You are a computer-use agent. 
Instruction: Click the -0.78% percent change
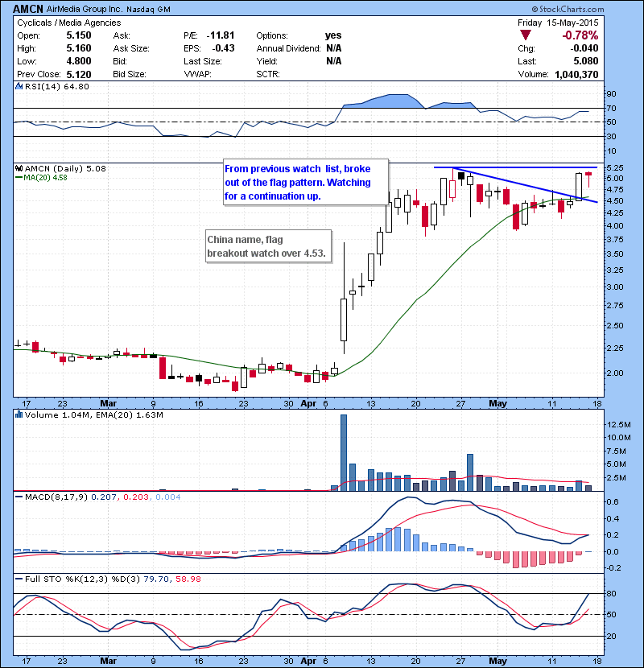[x=580, y=35]
